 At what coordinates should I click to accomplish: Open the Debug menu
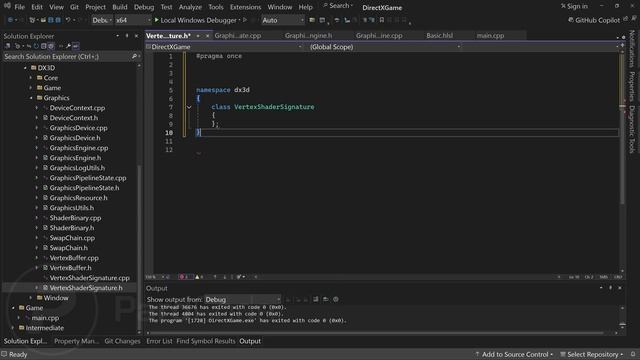coord(144,7)
